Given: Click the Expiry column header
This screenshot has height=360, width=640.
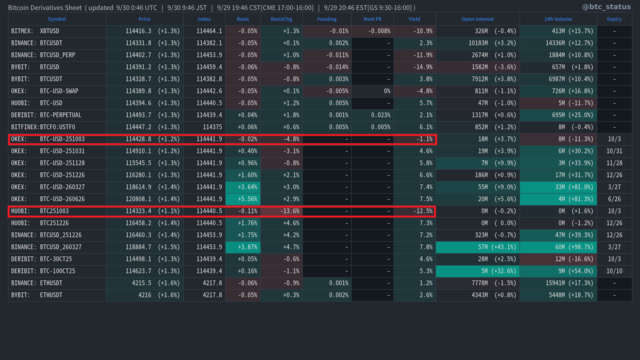Looking at the screenshot, I should coord(614,19).
